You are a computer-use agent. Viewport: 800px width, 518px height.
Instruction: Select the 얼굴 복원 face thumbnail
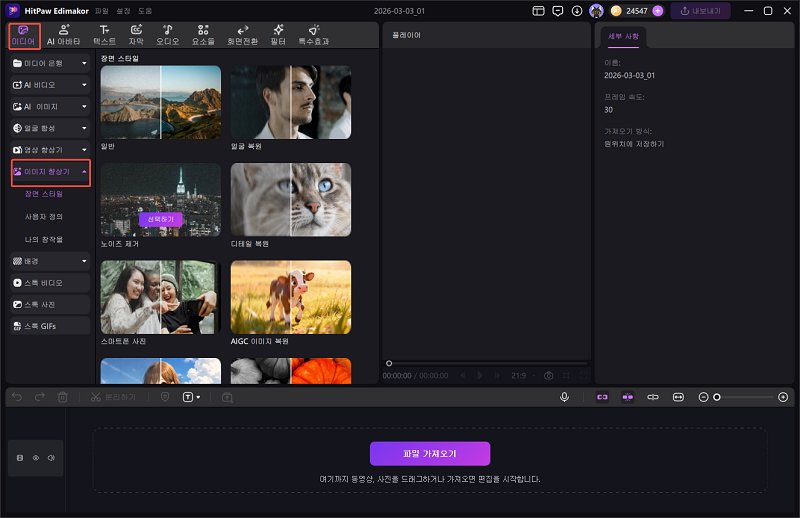[x=291, y=102]
